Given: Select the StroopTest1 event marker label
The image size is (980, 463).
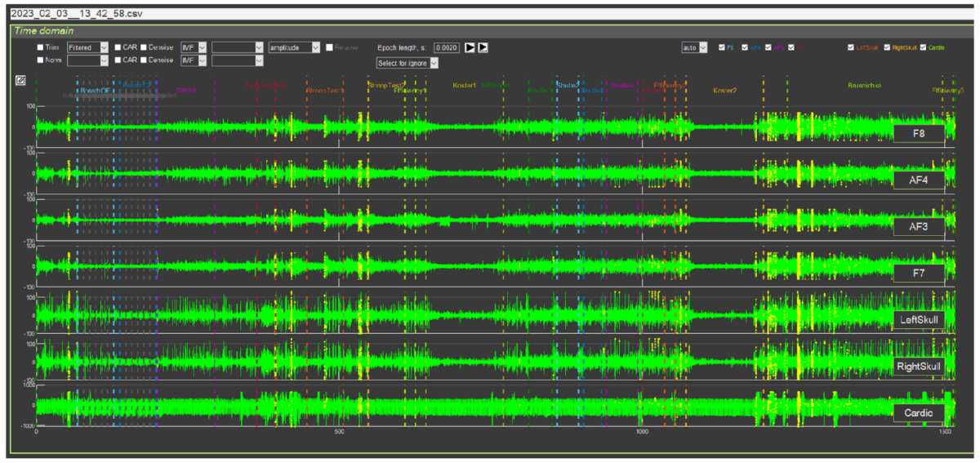Looking at the screenshot, I should [x=324, y=91].
